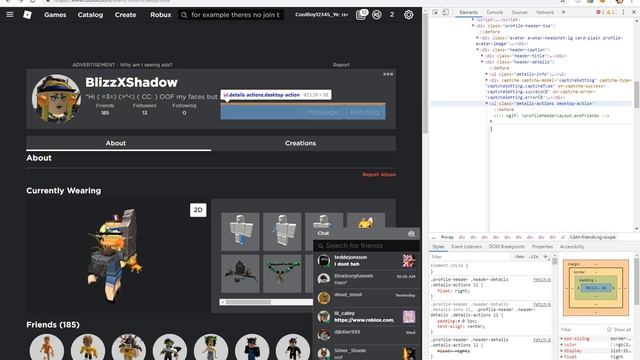Open DOM Breakpoints pane tab
640x360 pixels.
[x=506, y=247]
